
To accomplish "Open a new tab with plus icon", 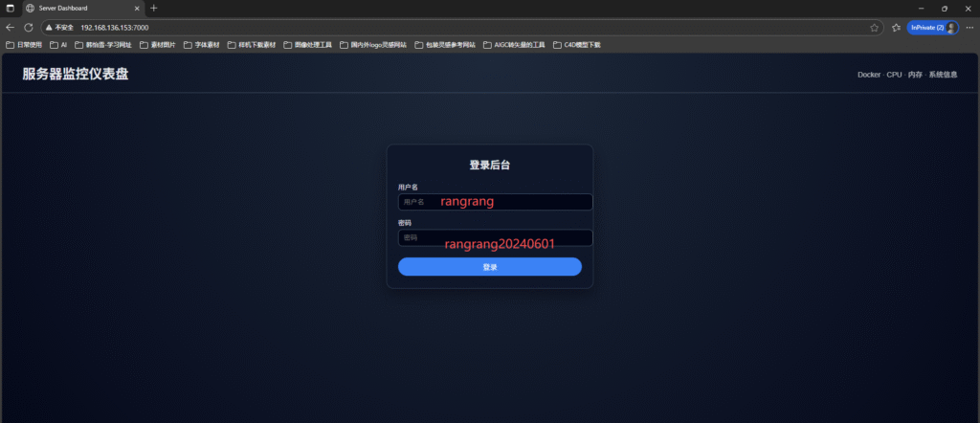I will (154, 8).
